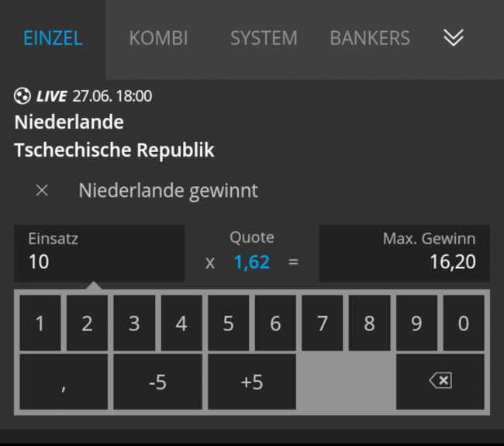504x446 pixels.
Task: Tap keypad digit 7
Action: click(323, 323)
